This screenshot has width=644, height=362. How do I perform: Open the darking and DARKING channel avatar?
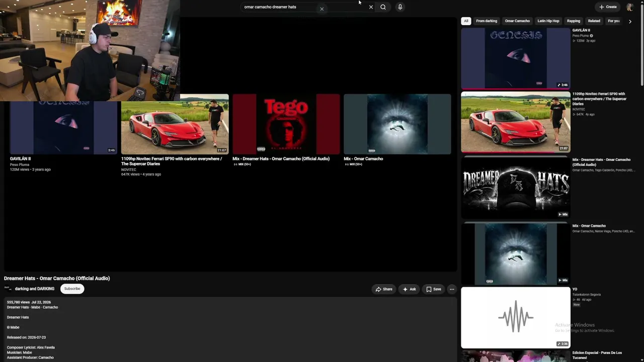[x=8, y=289]
